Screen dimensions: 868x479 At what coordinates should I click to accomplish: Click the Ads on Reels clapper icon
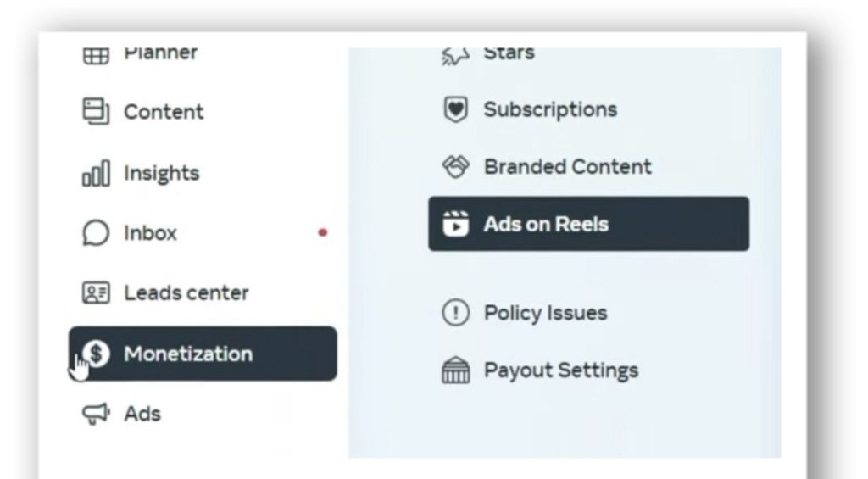[x=456, y=225]
